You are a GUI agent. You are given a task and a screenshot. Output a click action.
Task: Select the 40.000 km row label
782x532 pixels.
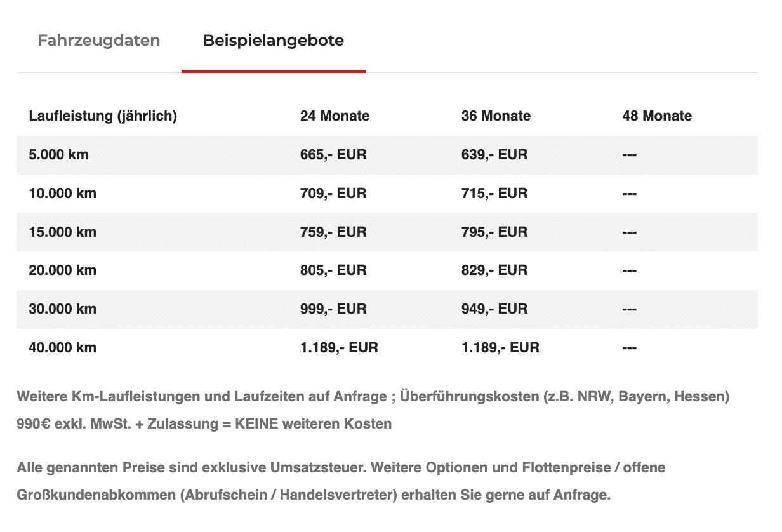pos(62,348)
